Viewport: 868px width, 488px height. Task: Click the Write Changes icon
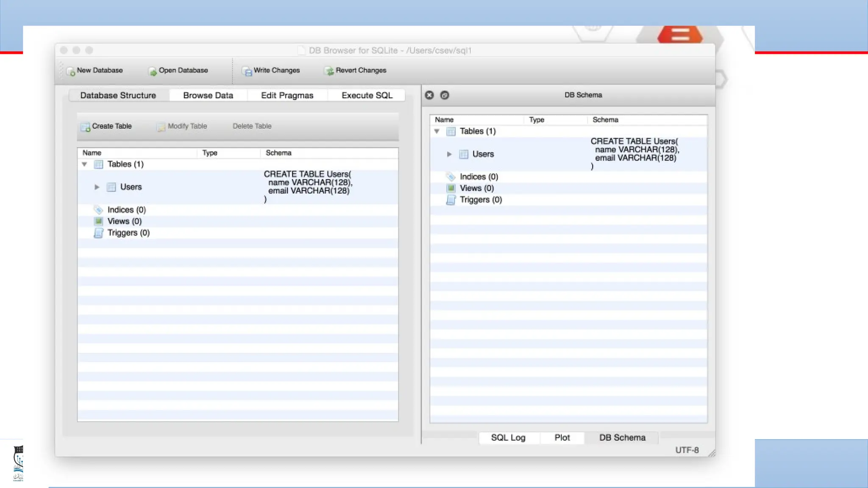pos(247,71)
